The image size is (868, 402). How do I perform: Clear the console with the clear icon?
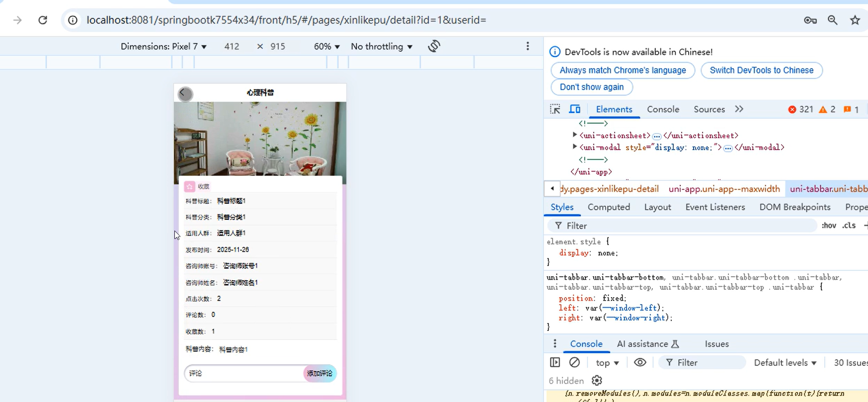(x=574, y=363)
